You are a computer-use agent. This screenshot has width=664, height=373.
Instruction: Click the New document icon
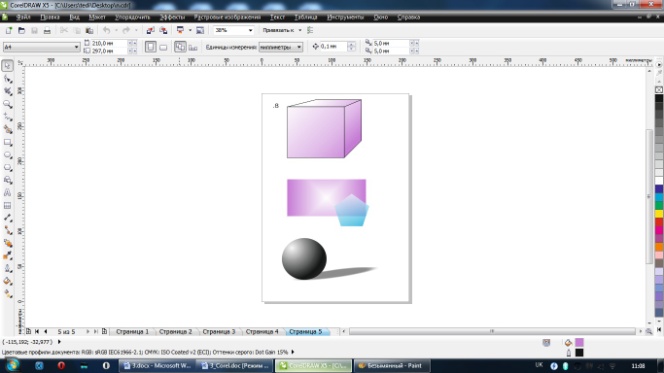tap(8, 30)
